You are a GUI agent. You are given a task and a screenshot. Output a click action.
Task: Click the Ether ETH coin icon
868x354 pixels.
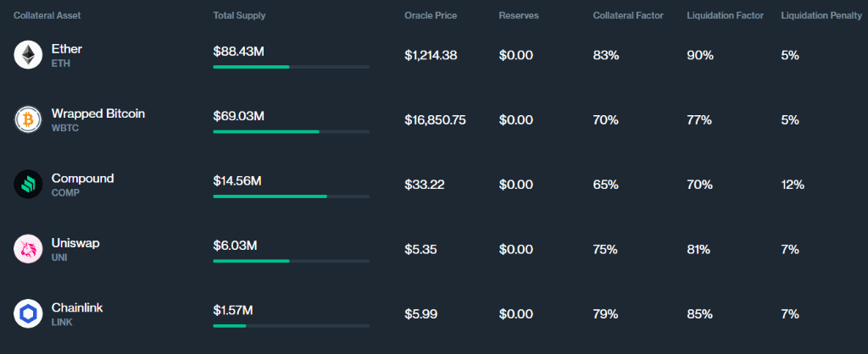tap(28, 55)
